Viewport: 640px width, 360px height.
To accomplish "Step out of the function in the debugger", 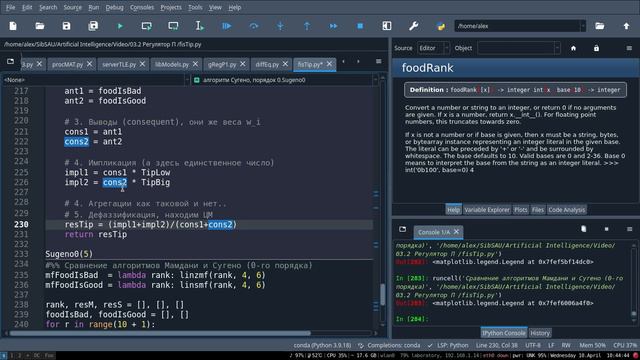I will pyautogui.click(x=307, y=26).
